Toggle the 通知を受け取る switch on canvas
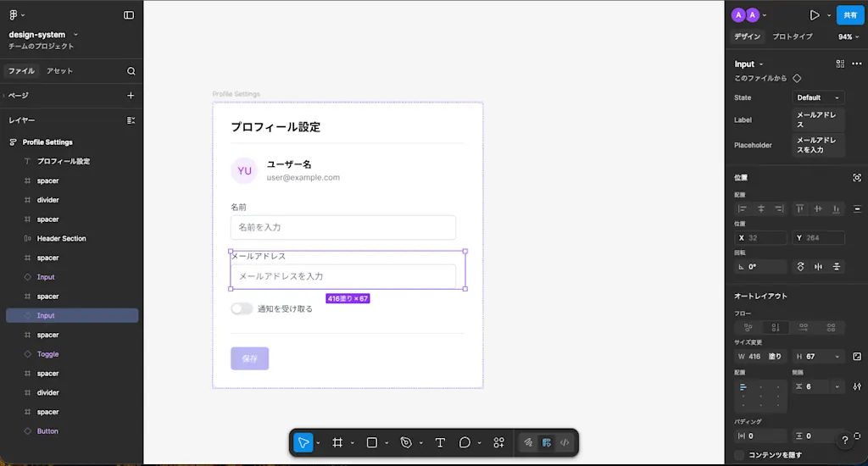 point(242,308)
